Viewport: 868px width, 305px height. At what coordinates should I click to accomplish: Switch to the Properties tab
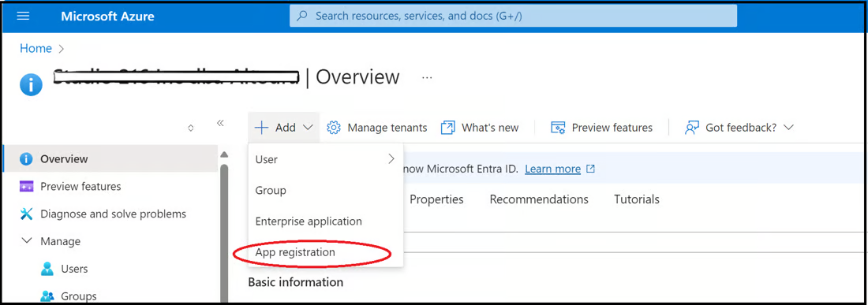436,199
